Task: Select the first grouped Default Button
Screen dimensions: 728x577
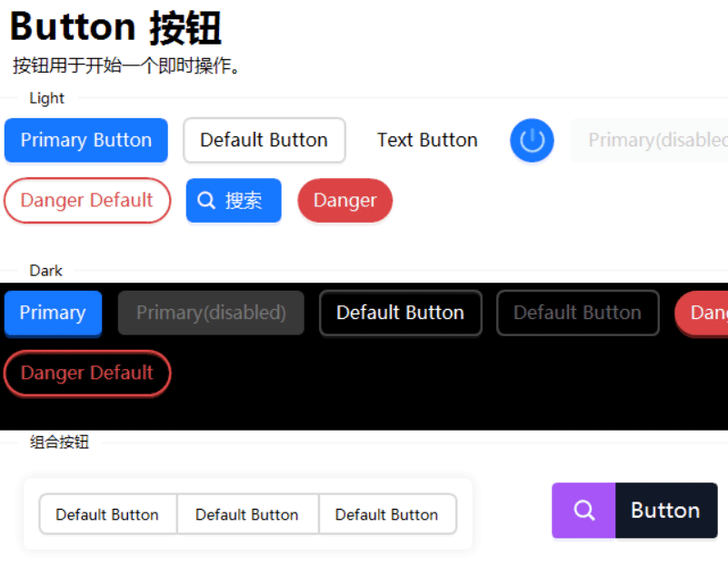Action: tap(108, 514)
